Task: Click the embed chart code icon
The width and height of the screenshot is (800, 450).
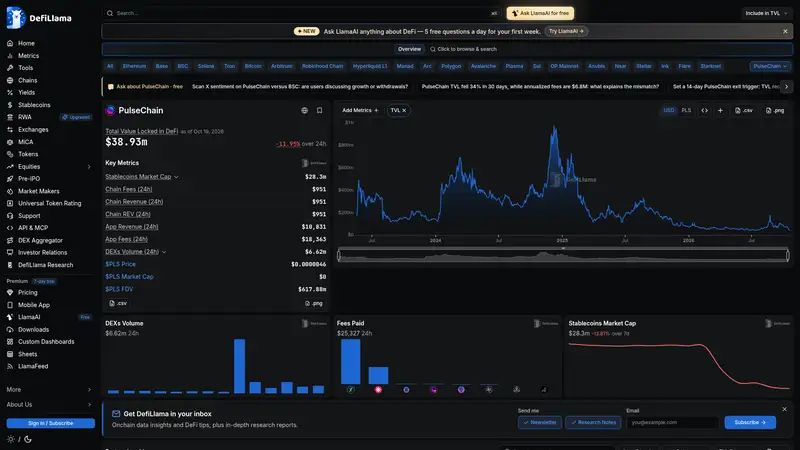Action: point(705,110)
